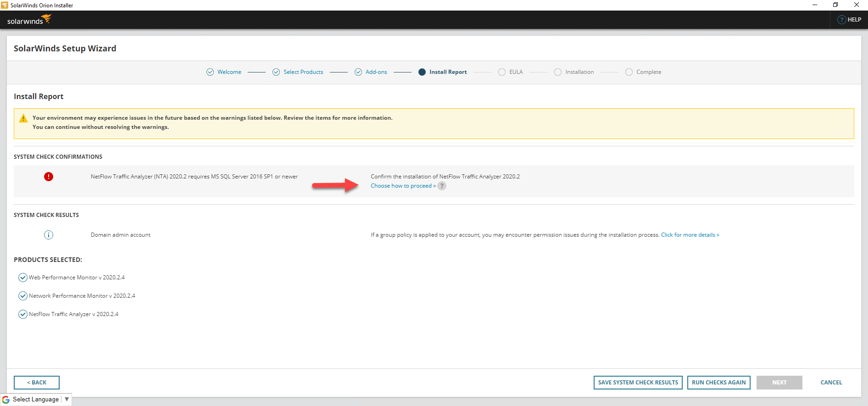Click 'If a group policy is applied' message
This screenshot has height=406, width=868.
click(515, 235)
